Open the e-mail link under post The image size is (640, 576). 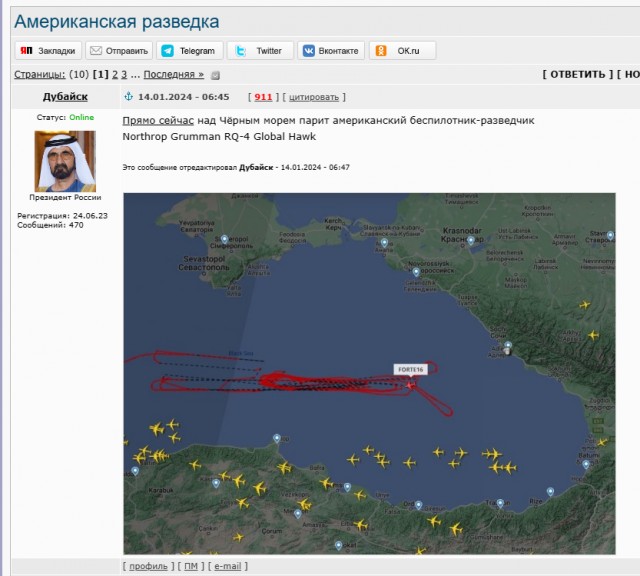click(x=228, y=566)
